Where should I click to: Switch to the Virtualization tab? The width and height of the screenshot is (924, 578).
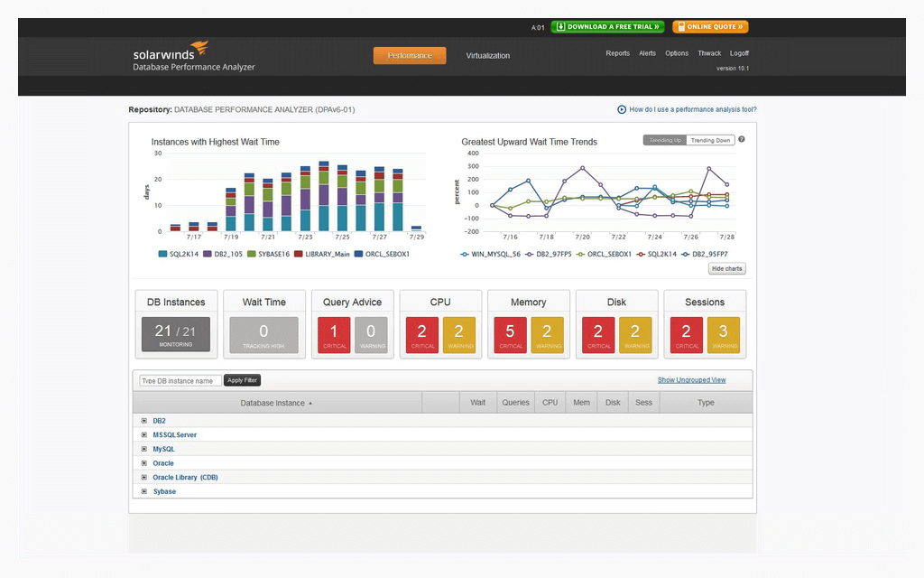tap(487, 55)
